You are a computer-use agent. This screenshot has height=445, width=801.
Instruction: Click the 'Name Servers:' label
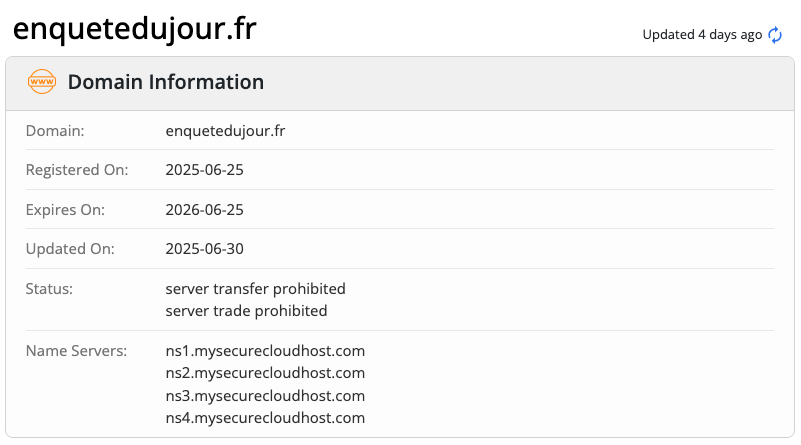pyautogui.click(x=77, y=351)
